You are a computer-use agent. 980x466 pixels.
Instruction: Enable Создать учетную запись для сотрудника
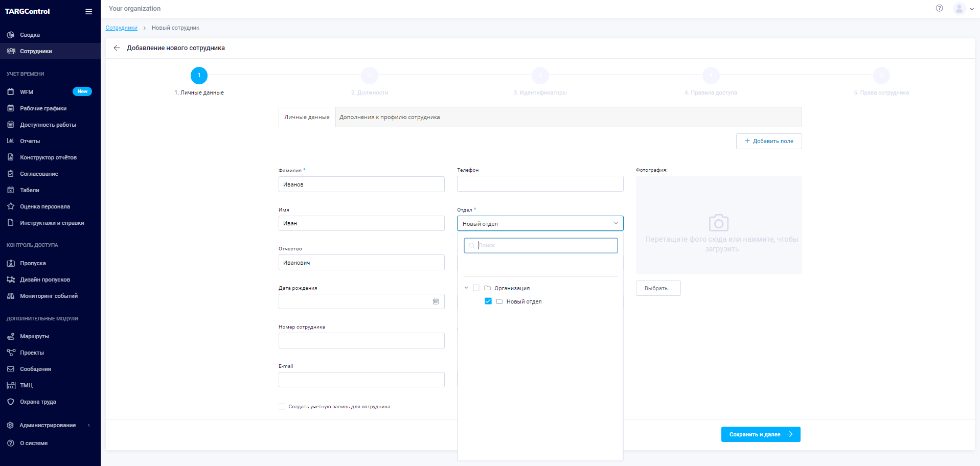[282, 407]
